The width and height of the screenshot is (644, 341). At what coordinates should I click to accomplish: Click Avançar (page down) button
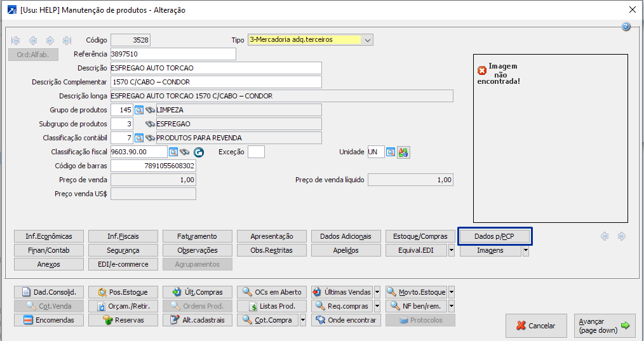tap(604, 326)
